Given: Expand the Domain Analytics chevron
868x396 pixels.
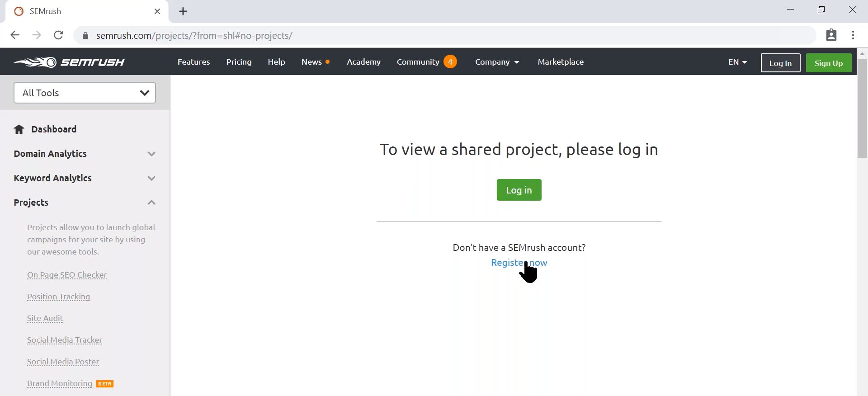Looking at the screenshot, I should (x=151, y=154).
